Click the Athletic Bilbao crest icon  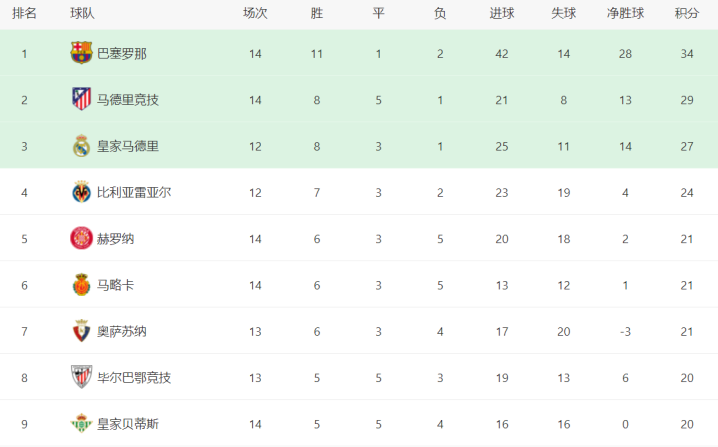coord(82,377)
